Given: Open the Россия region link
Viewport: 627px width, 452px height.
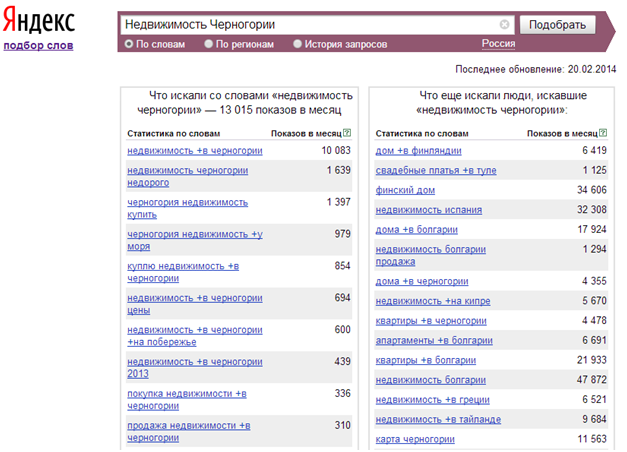Looking at the screenshot, I should coord(498,43).
